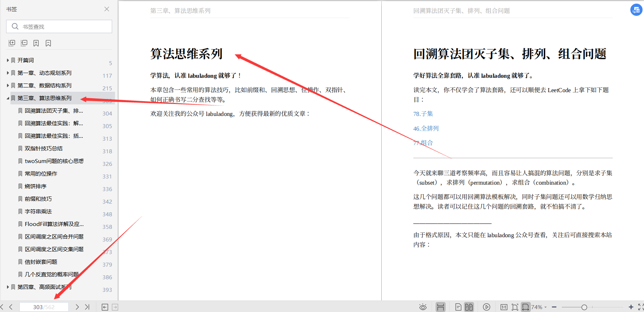Screen dimensions: 644x312
Task: Go to previous page arrow
Action: click(11, 307)
